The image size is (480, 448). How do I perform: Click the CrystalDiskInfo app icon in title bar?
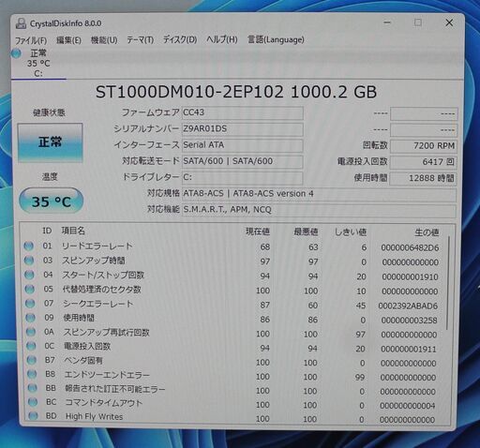pos(21,23)
